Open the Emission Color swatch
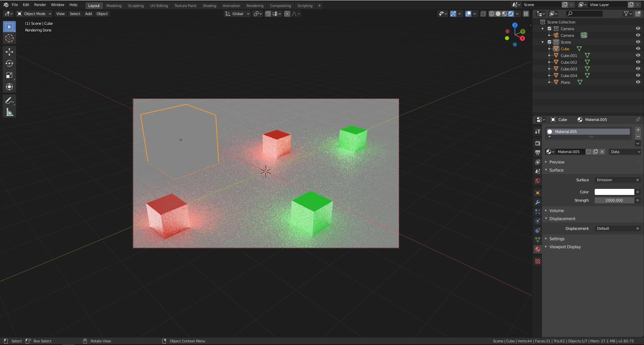 614,192
